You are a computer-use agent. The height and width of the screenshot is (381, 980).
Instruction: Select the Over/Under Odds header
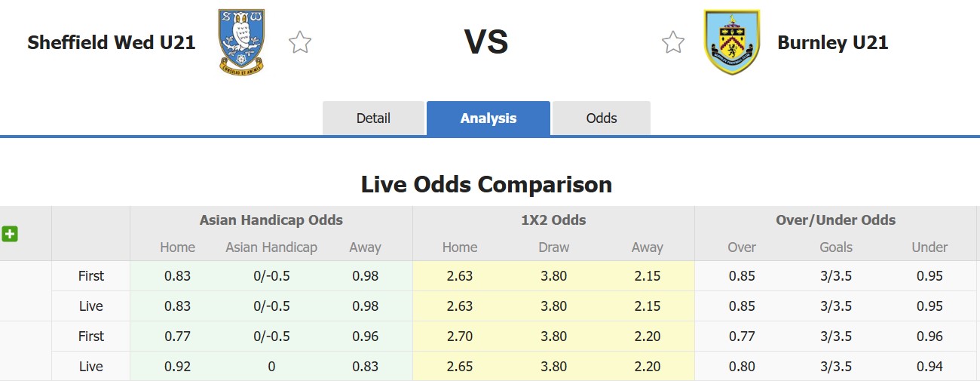click(835, 220)
